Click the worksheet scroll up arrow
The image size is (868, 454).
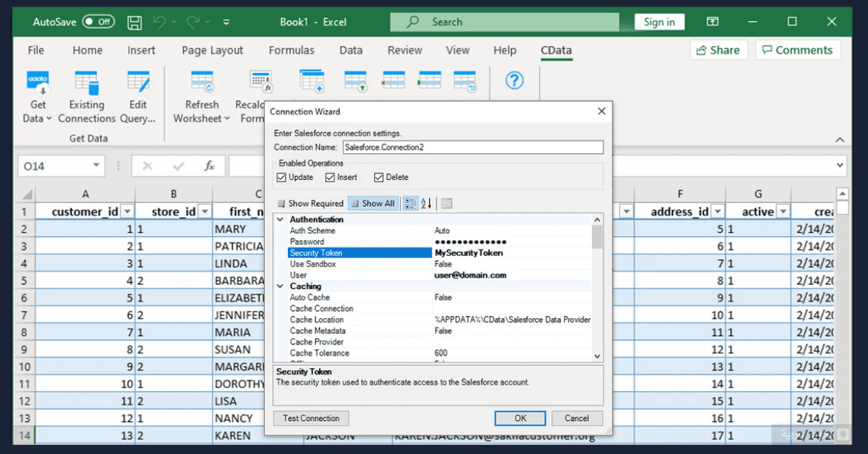coord(842,194)
